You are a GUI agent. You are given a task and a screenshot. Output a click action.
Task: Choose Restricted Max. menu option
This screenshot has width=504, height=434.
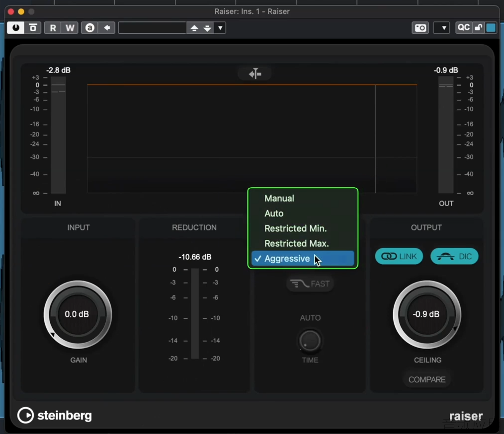[x=303, y=244]
